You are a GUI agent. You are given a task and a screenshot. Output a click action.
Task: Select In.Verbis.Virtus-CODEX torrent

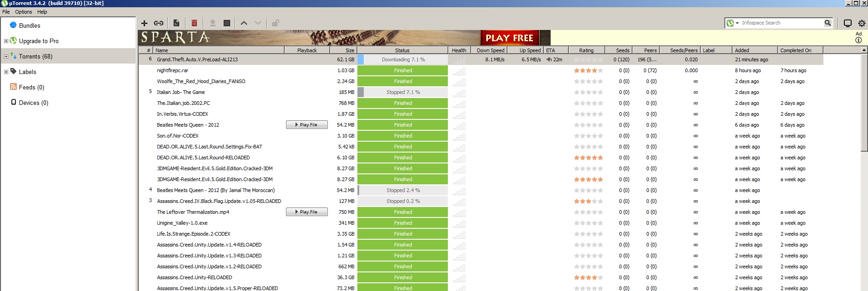[x=182, y=114]
